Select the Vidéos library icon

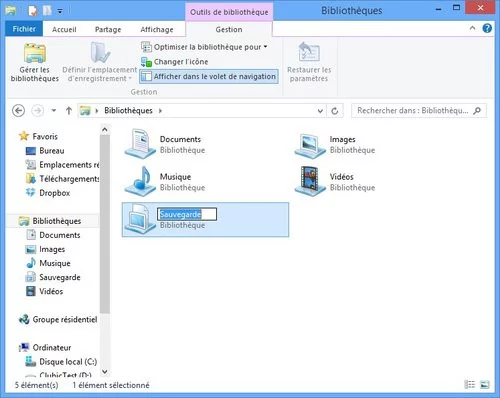[310, 182]
